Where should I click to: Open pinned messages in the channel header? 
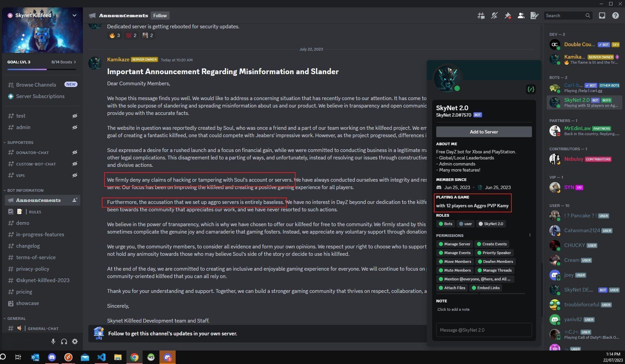pyautogui.click(x=508, y=16)
